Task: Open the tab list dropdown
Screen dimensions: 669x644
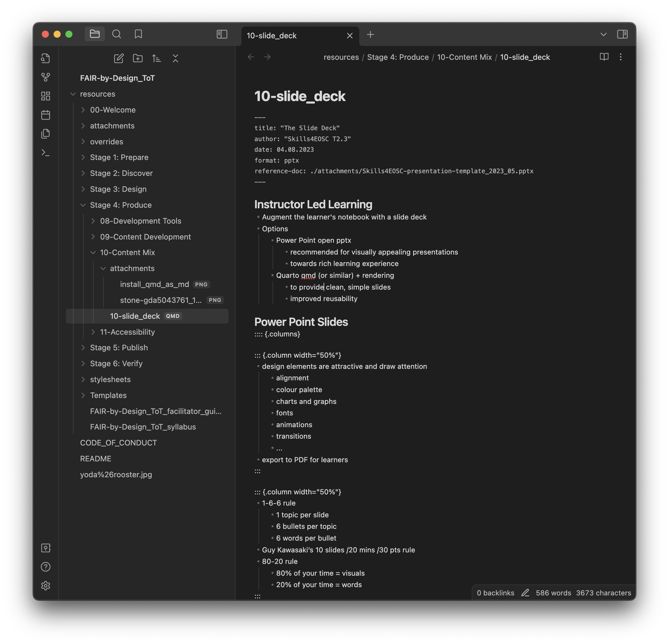Action: (603, 34)
